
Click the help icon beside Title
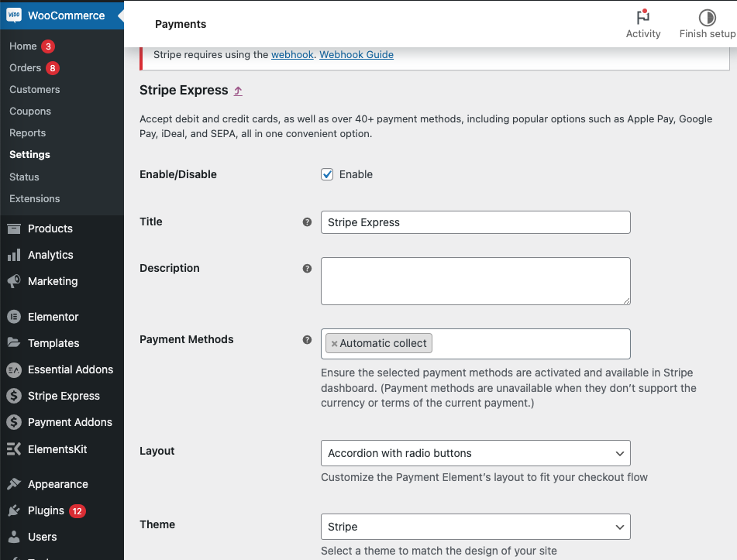[307, 222]
